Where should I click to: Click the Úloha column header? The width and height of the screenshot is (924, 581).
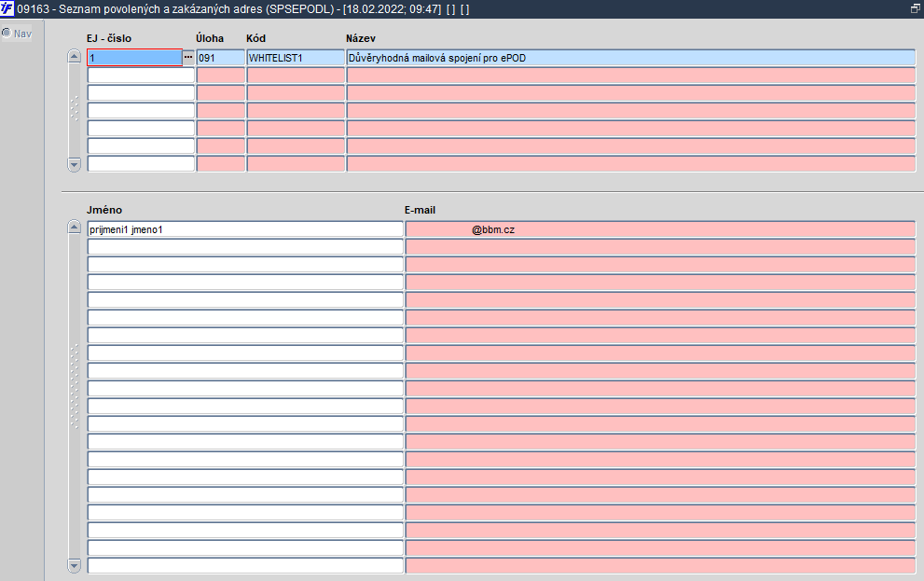tap(210, 38)
